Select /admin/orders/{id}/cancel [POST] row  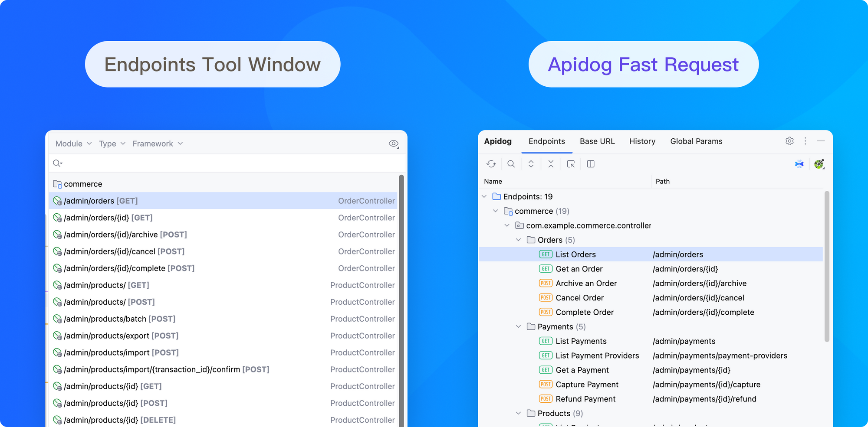pyautogui.click(x=223, y=251)
